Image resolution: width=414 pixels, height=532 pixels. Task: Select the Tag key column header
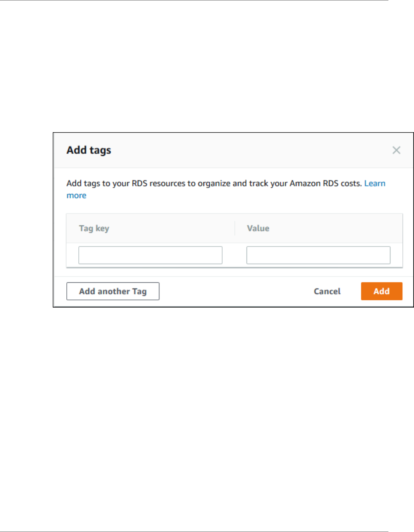(x=94, y=228)
